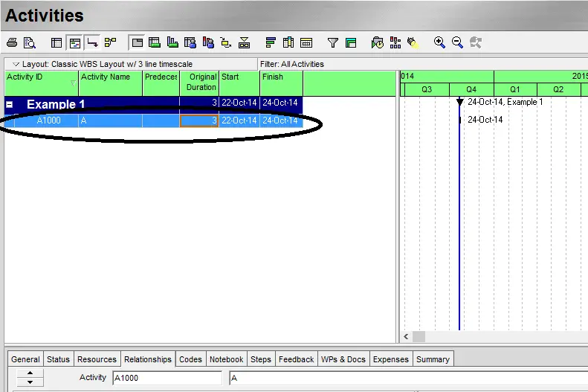Open the Columns settings icon
588x392 pixels.
288,42
